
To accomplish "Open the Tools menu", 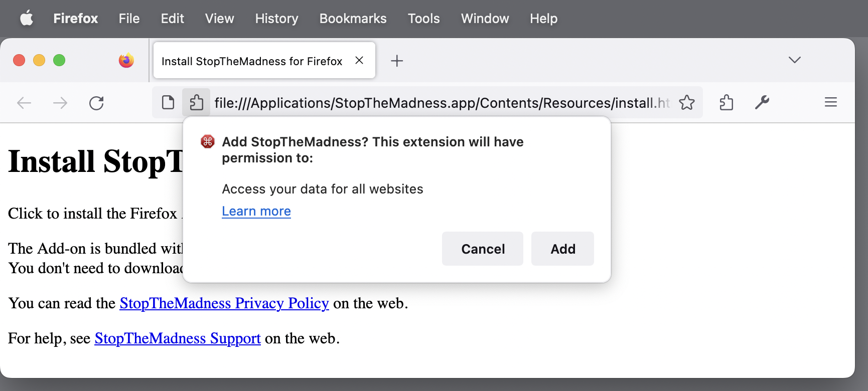I will click(423, 19).
